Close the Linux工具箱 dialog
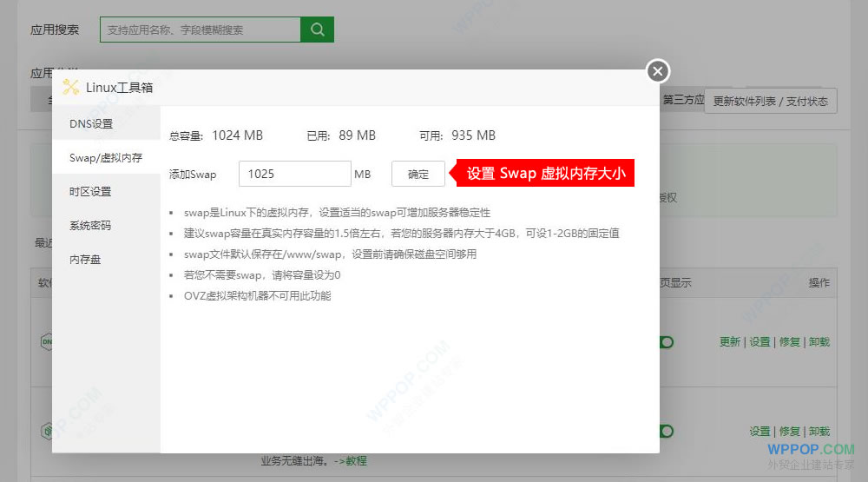The width and height of the screenshot is (868, 482). (658, 71)
